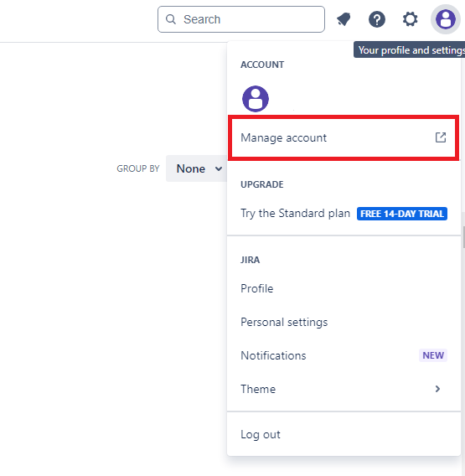Viewport: 465px width, 476px height.
Task: Click the magnifier icon in search box
Action: click(171, 19)
